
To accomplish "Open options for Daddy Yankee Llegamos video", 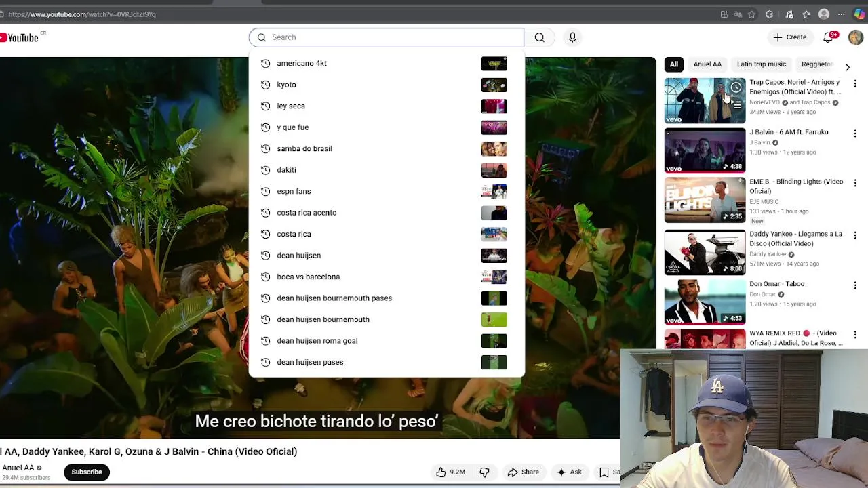I will point(855,235).
